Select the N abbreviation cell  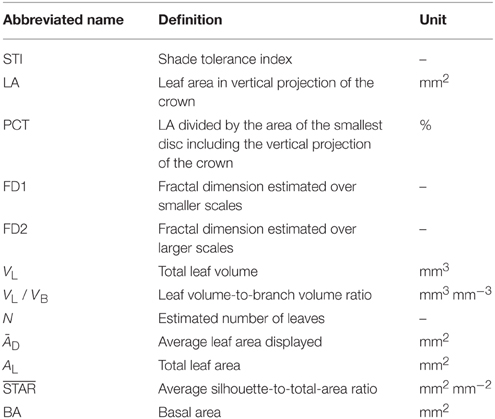8,319
